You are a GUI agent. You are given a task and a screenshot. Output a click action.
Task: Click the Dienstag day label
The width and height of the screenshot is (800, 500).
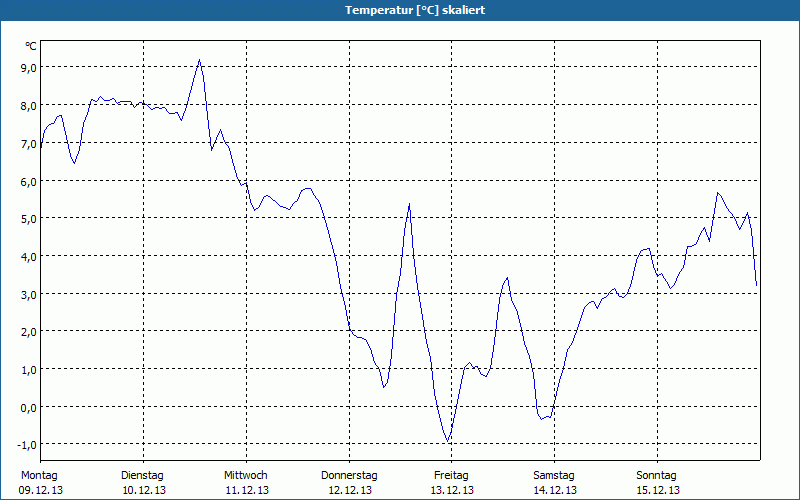tap(142, 476)
